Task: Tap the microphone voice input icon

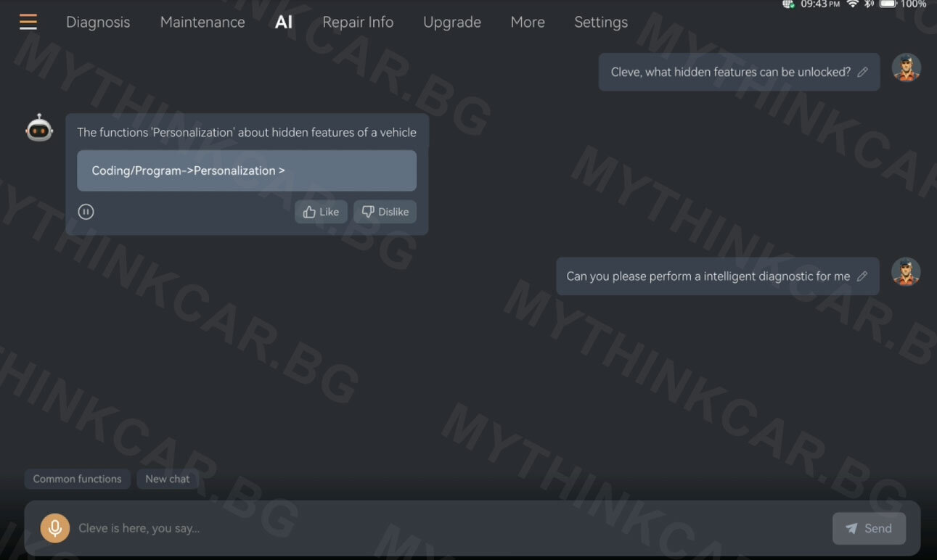Action: (54, 528)
